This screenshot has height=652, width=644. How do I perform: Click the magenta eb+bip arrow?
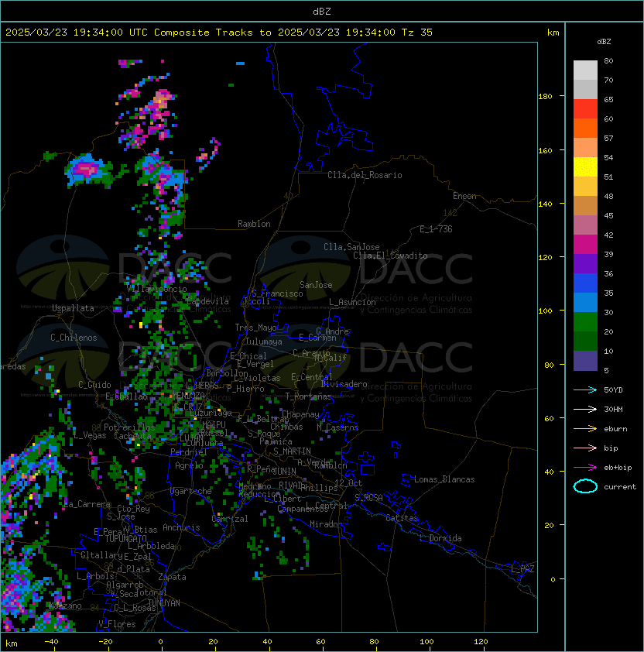[x=585, y=468]
